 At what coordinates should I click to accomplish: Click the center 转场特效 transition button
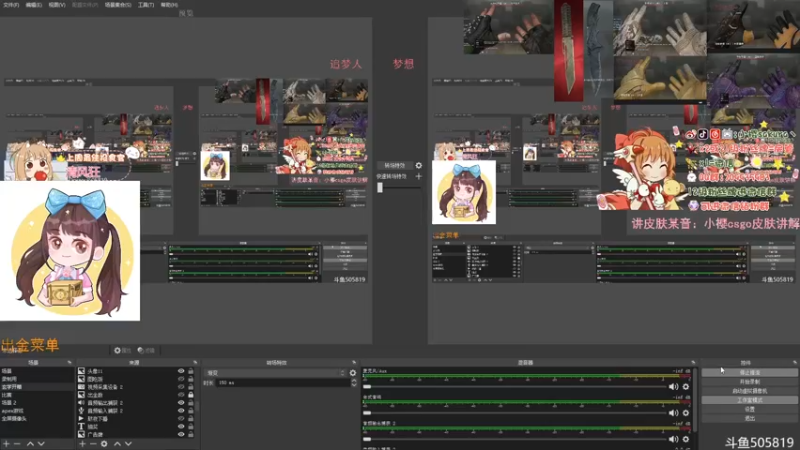394,165
